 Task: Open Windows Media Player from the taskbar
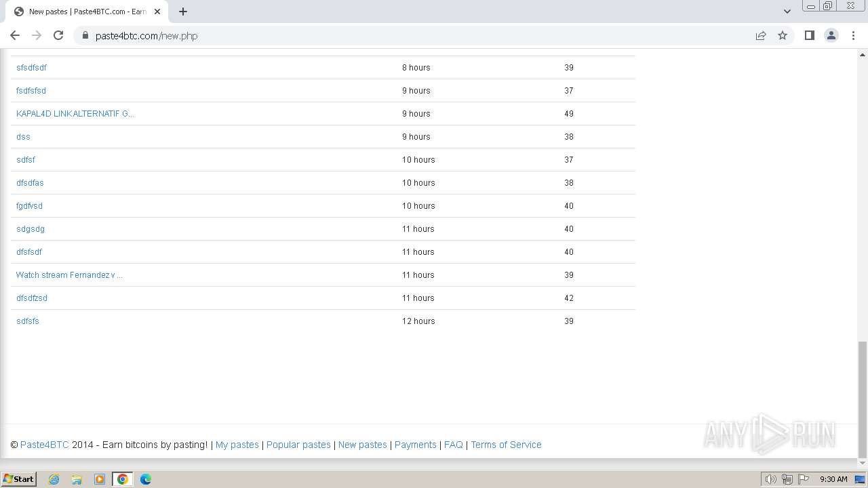coord(100,479)
